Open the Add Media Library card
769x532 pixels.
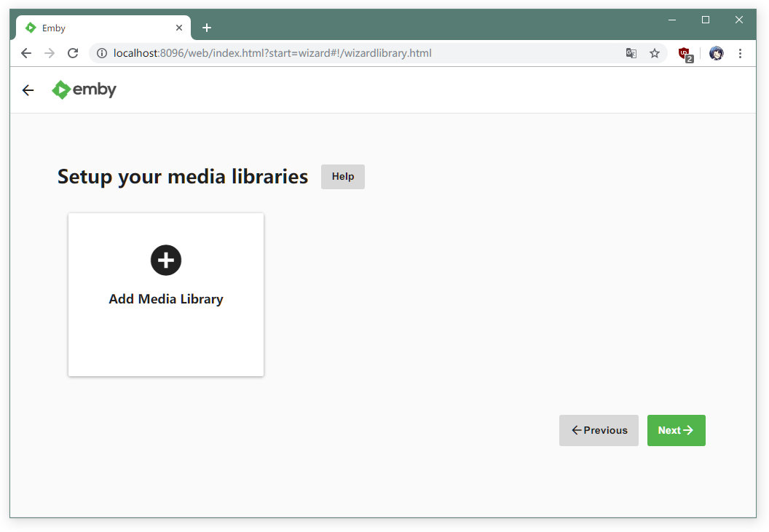coord(166,295)
